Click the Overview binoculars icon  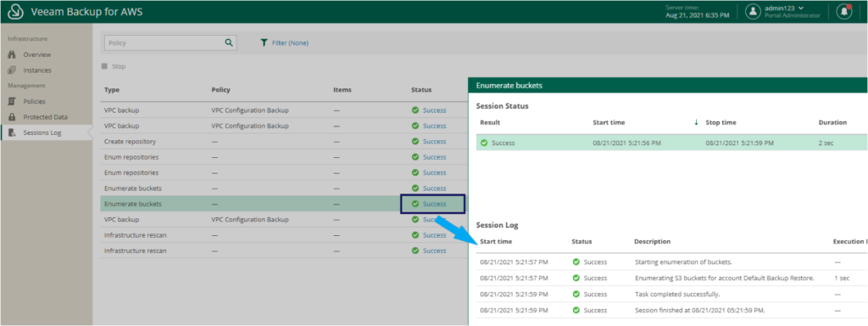click(x=12, y=54)
